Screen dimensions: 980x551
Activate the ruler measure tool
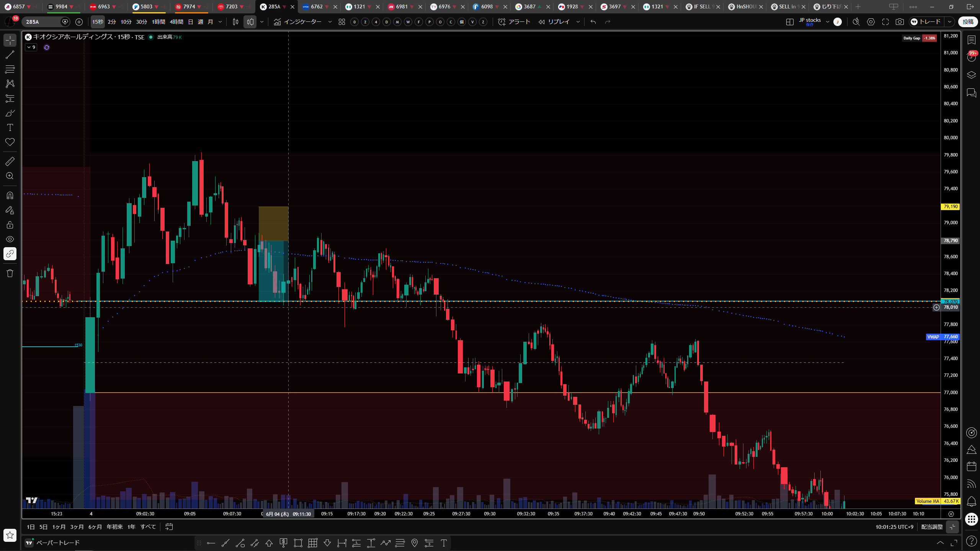(10, 161)
